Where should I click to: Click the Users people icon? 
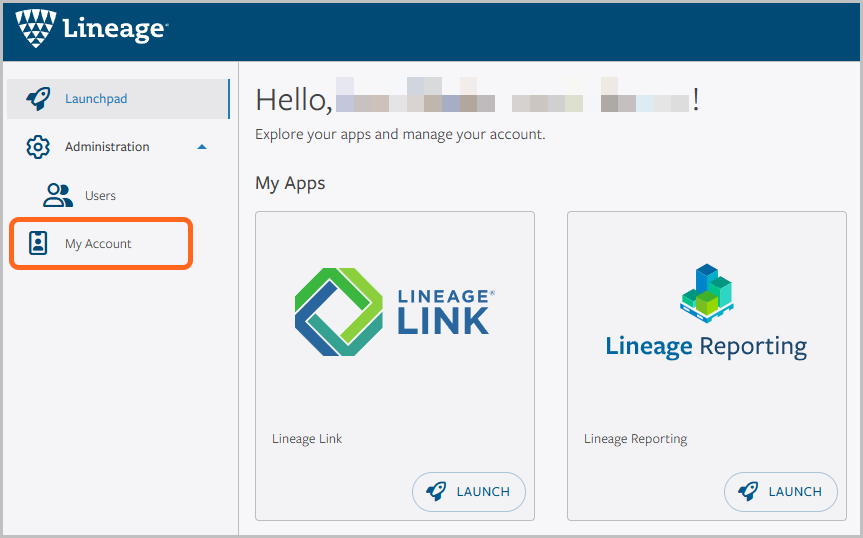click(x=58, y=195)
